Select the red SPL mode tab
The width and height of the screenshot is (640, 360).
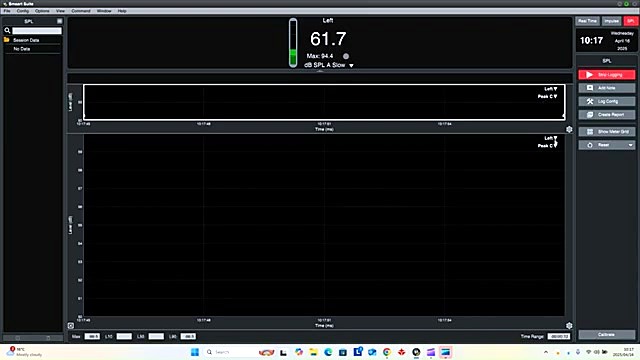coord(631,21)
